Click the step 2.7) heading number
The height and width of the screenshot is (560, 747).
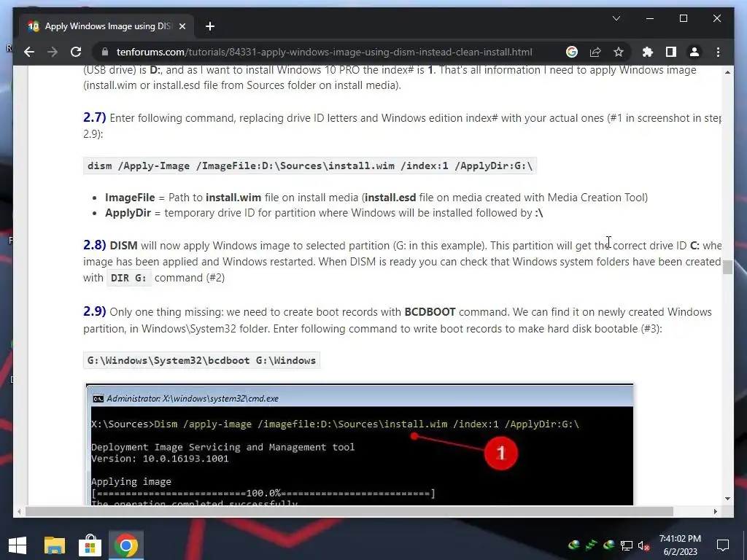tap(94, 117)
